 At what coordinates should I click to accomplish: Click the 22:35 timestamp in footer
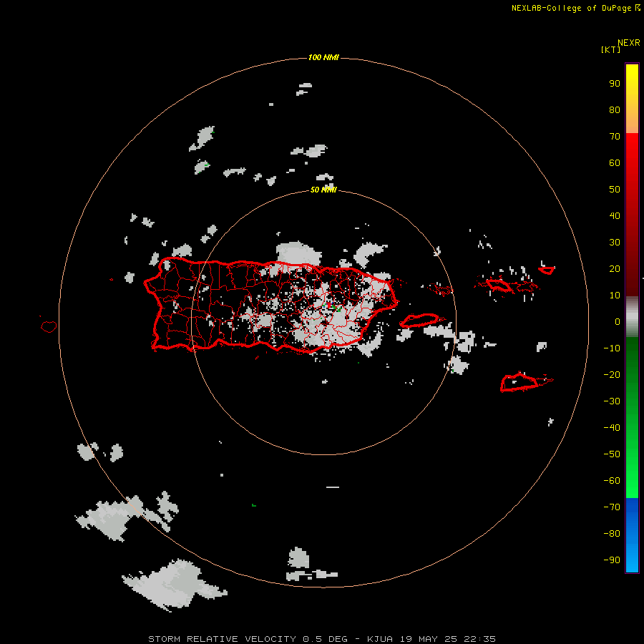[479, 639]
